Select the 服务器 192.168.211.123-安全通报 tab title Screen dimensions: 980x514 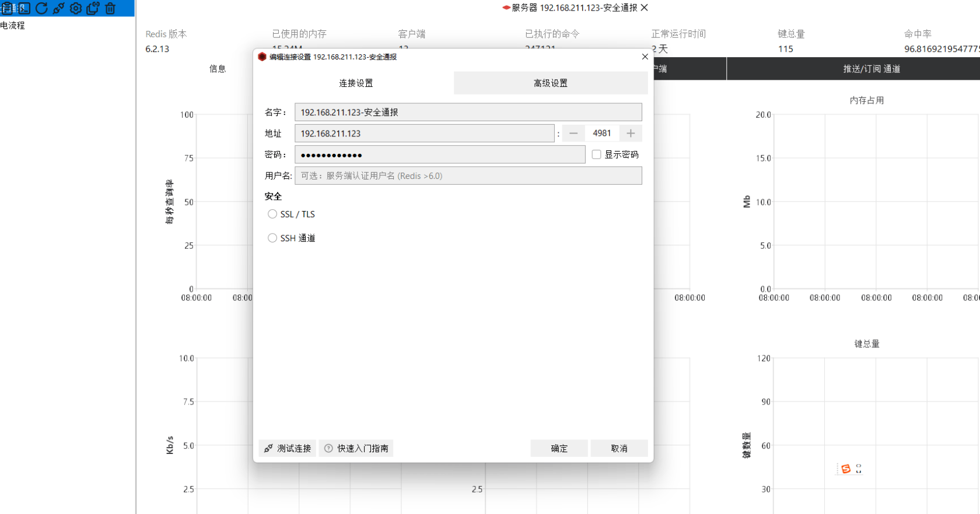point(574,8)
